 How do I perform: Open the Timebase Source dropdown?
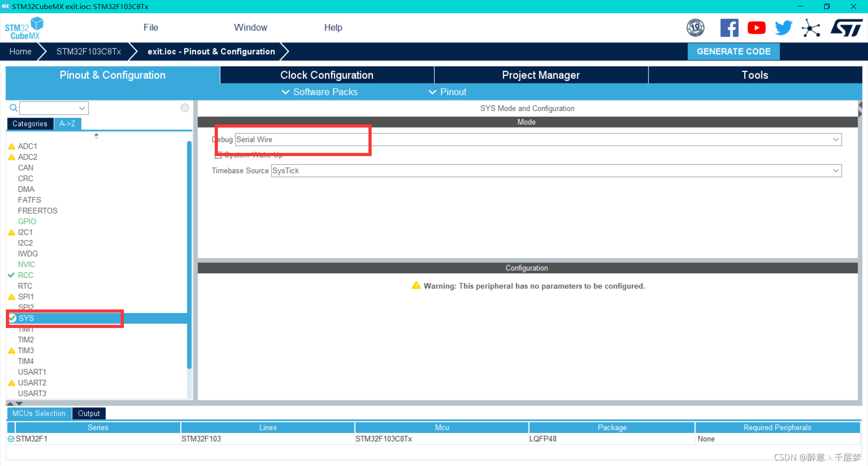(x=556, y=171)
